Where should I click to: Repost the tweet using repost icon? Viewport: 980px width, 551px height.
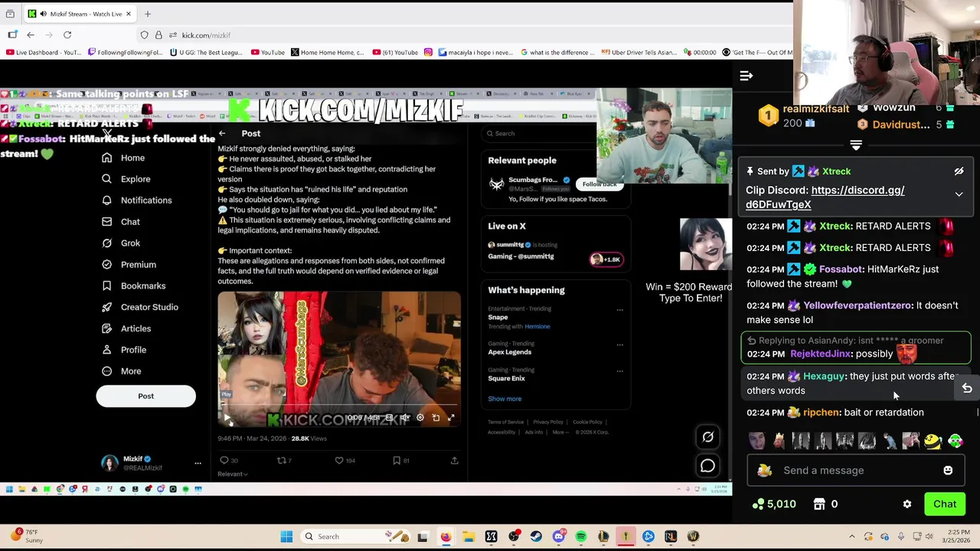click(x=282, y=461)
